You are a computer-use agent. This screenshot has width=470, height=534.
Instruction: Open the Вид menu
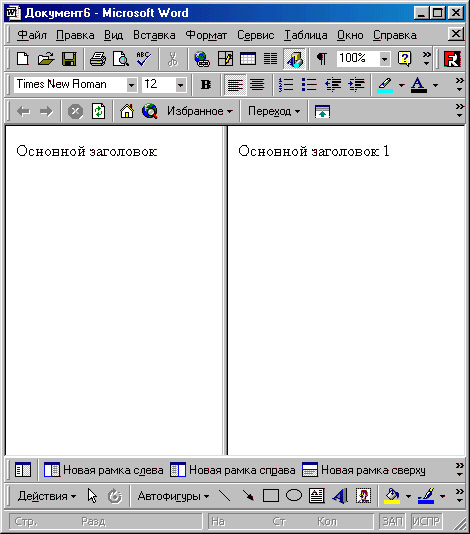(113, 35)
